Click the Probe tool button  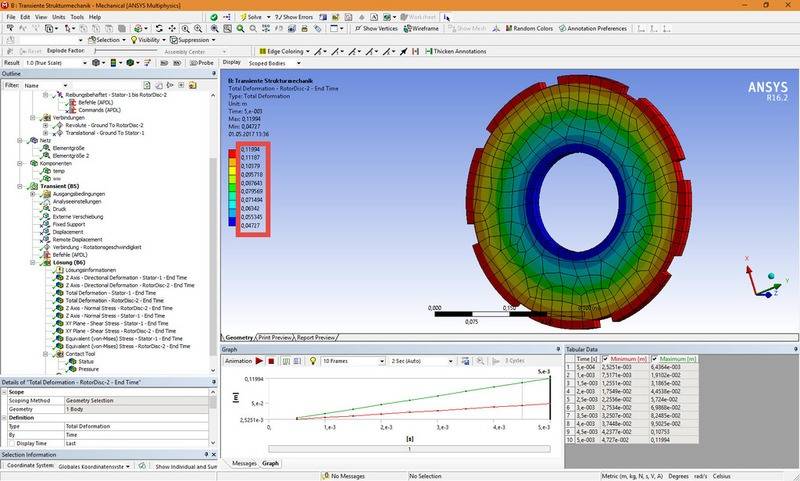pyautogui.click(x=202, y=63)
